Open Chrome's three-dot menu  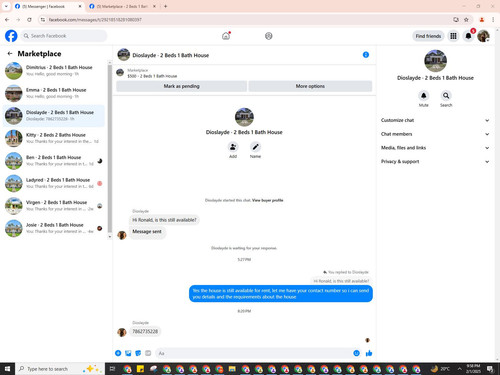coord(493,20)
